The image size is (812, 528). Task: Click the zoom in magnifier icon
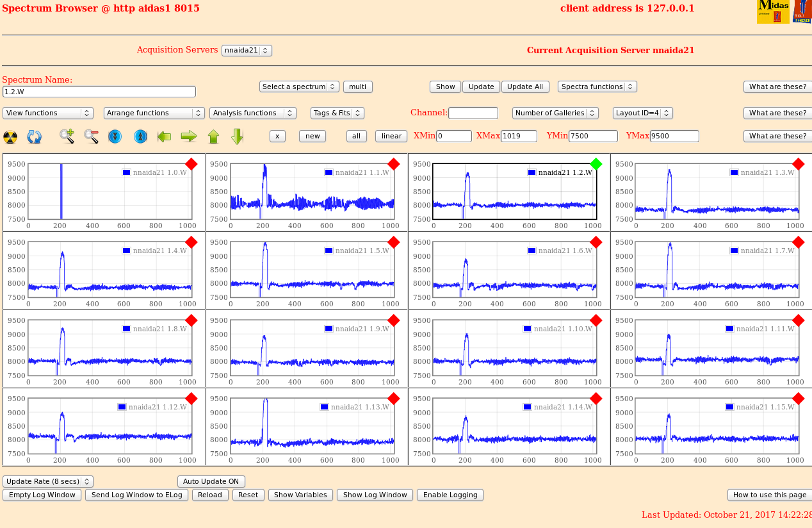67,136
